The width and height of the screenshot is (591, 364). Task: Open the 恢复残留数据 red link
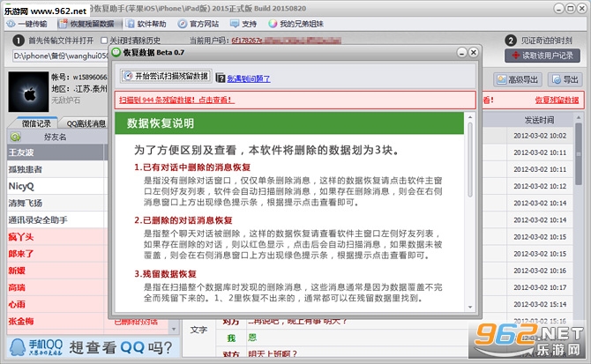[x=557, y=100]
